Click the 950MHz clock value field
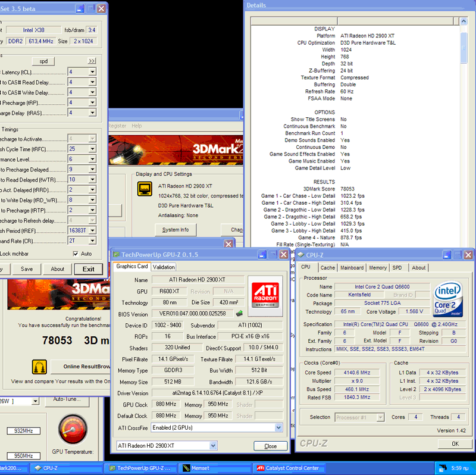The width and height of the screenshot is (476, 475). point(23,455)
